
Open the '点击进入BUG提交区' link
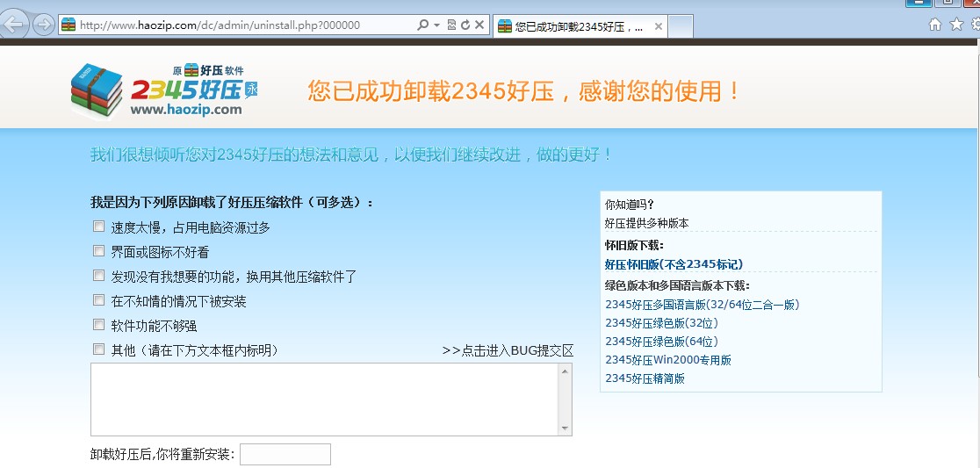[508, 350]
